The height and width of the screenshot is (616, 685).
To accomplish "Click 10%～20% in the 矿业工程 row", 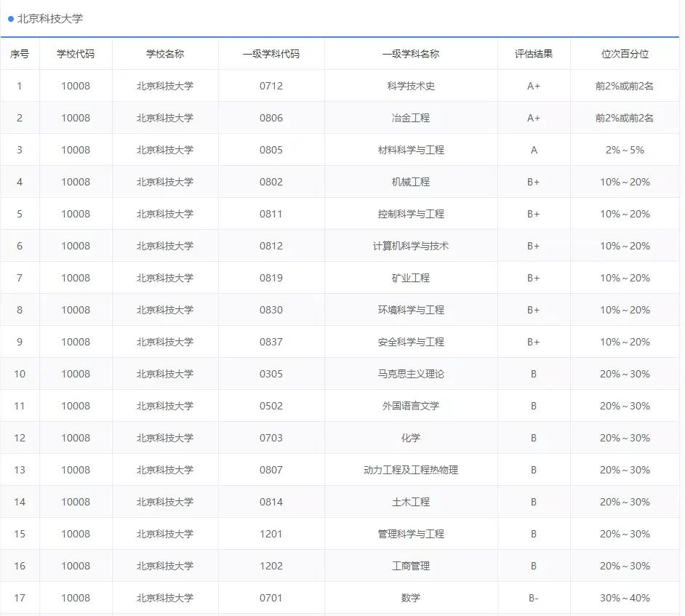I will (625, 278).
